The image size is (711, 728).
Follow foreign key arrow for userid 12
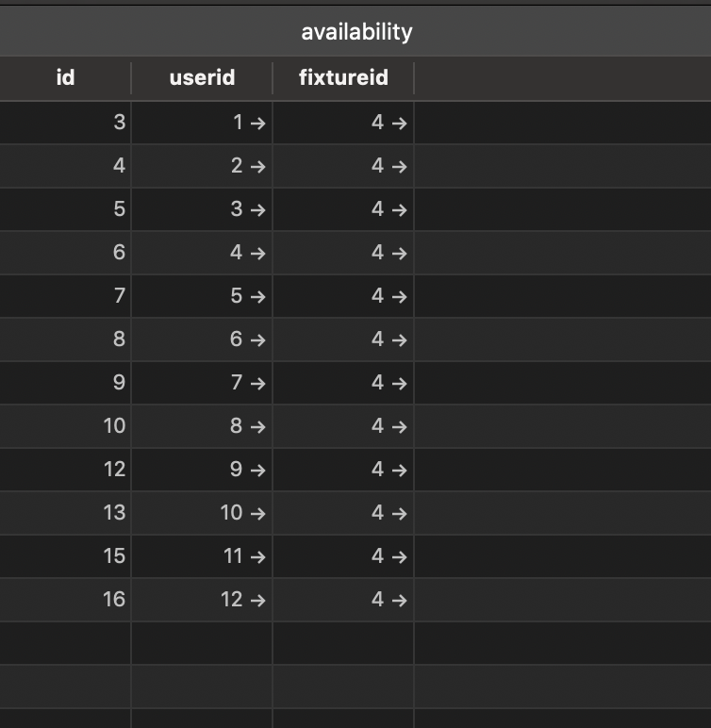(257, 600)
